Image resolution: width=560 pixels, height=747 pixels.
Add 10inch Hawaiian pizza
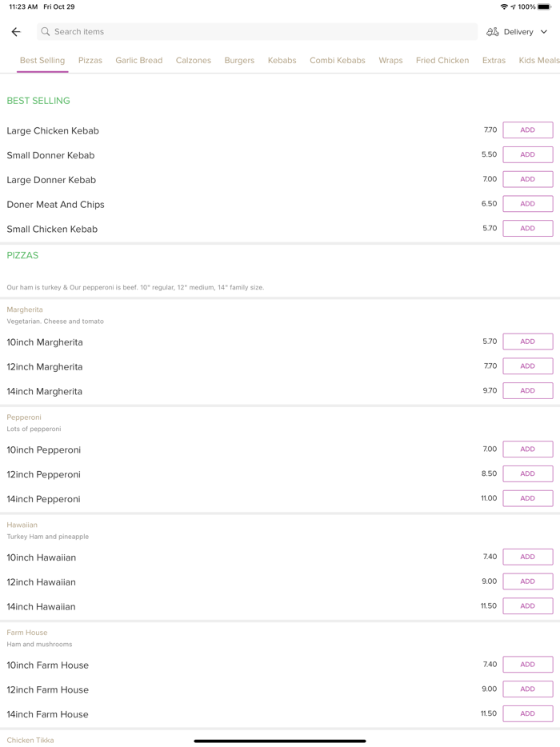(527, 557)
